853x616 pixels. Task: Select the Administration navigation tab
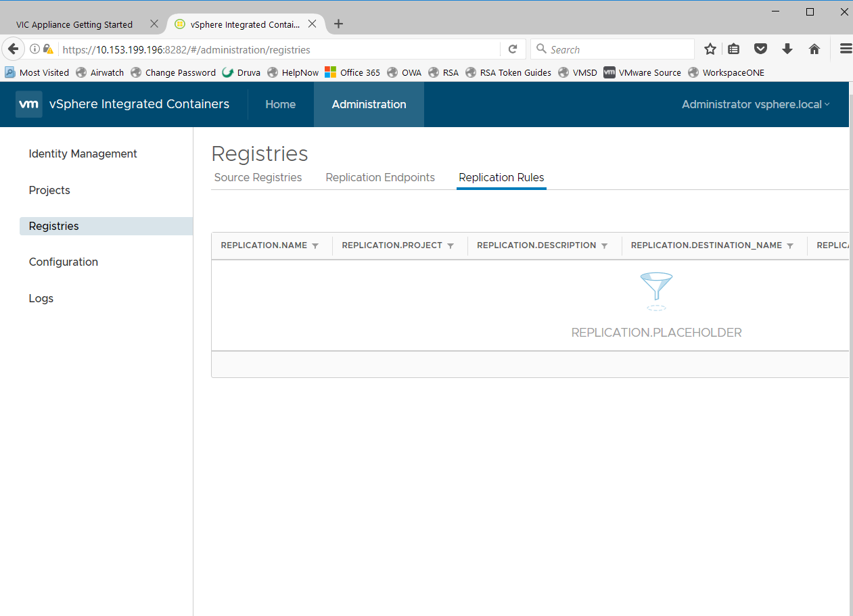click(x=369, y=104)
